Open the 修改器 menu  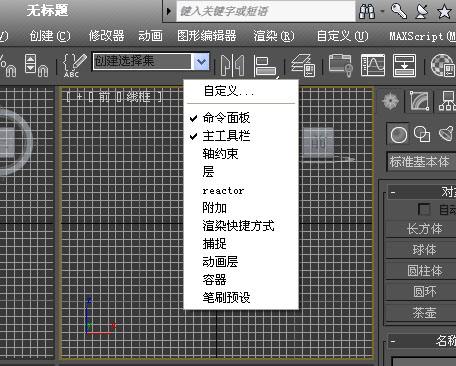pyautogui.click(x=106, y=36)
